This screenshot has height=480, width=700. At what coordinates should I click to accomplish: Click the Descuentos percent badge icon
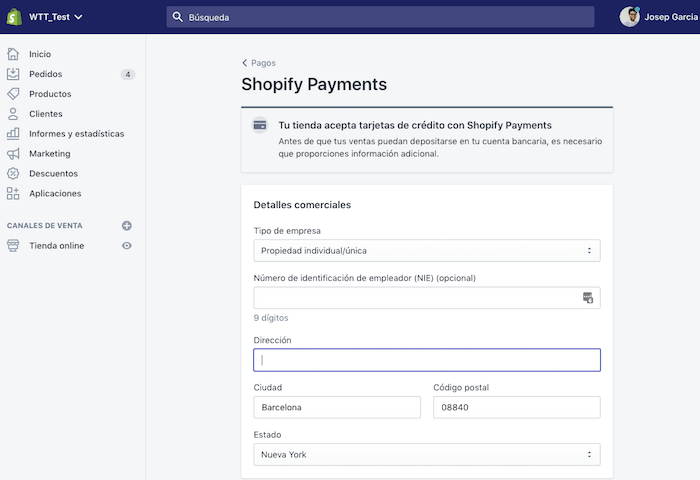pos(13,173)
